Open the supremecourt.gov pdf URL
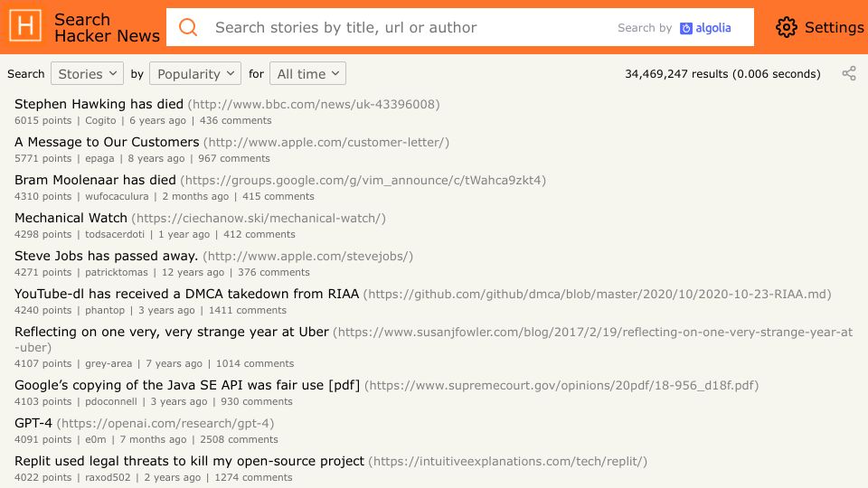 tap(561, 386)
